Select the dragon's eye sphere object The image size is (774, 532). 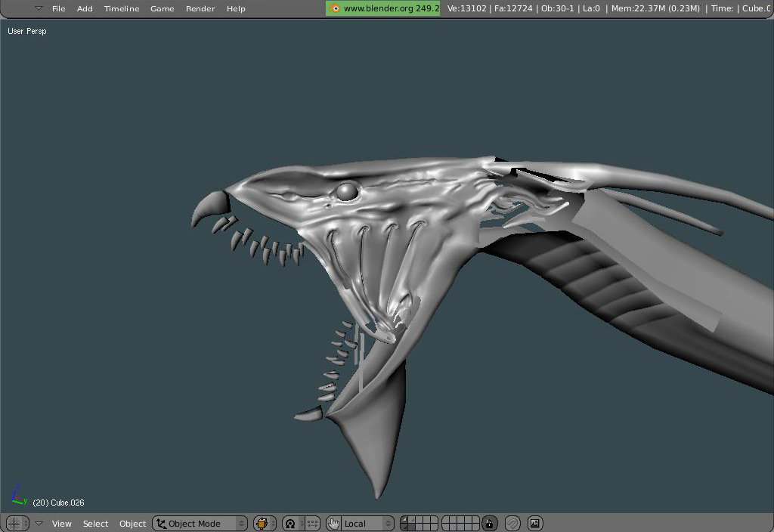pyautogui.click(x=347, y=191)
